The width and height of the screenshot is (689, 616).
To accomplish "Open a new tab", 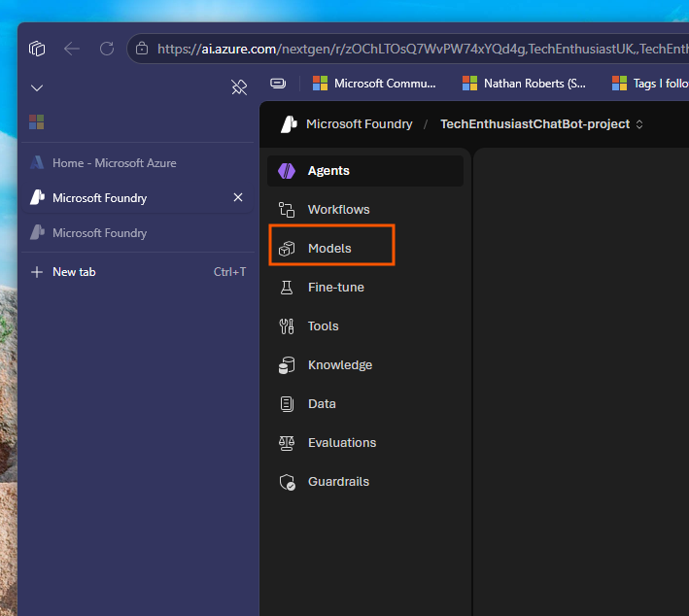I will pyautogui.click(x=138, y=272).
